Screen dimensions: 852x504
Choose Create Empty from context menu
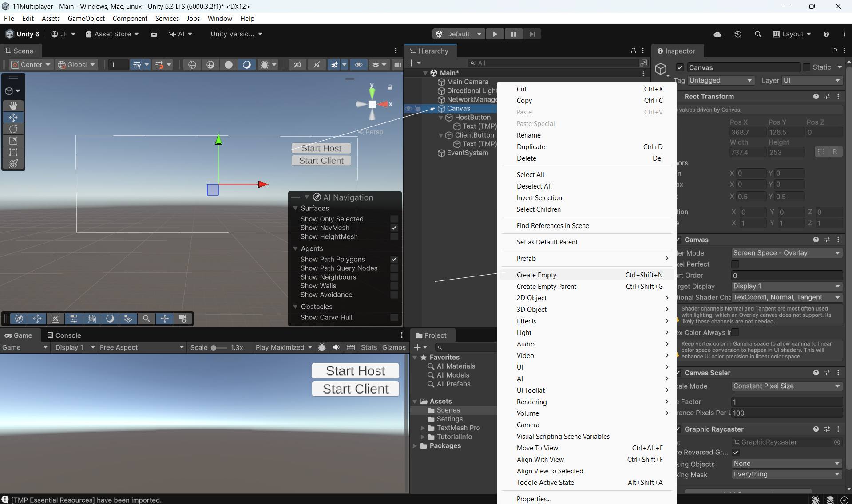(536, 275)
